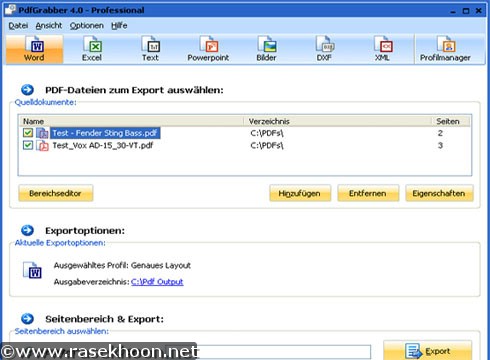Switch to Excel export mode
490x360 pixels.
click(x=92, y=49)
